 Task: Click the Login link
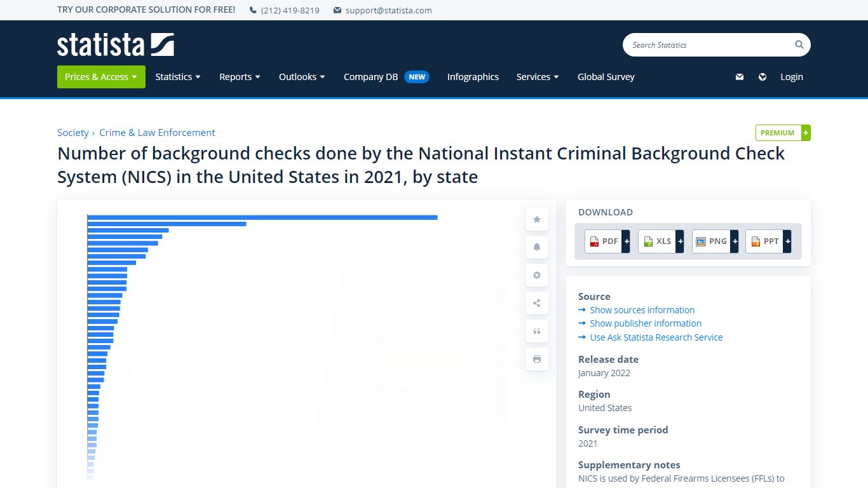click(792, 77)
